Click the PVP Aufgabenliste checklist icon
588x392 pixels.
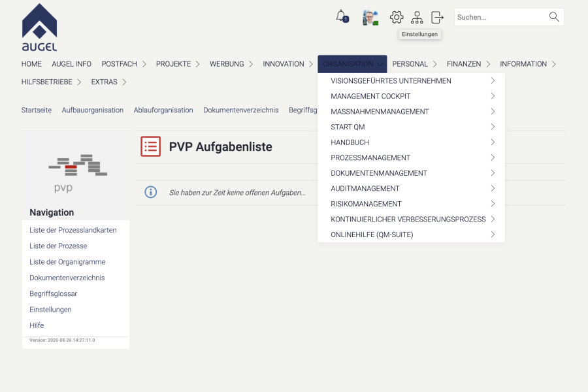tap(151, 146)
